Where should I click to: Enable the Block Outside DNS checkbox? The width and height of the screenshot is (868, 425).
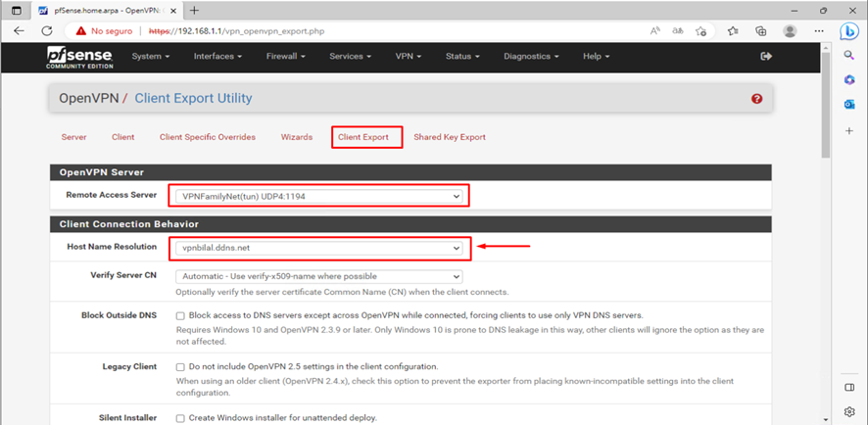(x=180, y=316)
